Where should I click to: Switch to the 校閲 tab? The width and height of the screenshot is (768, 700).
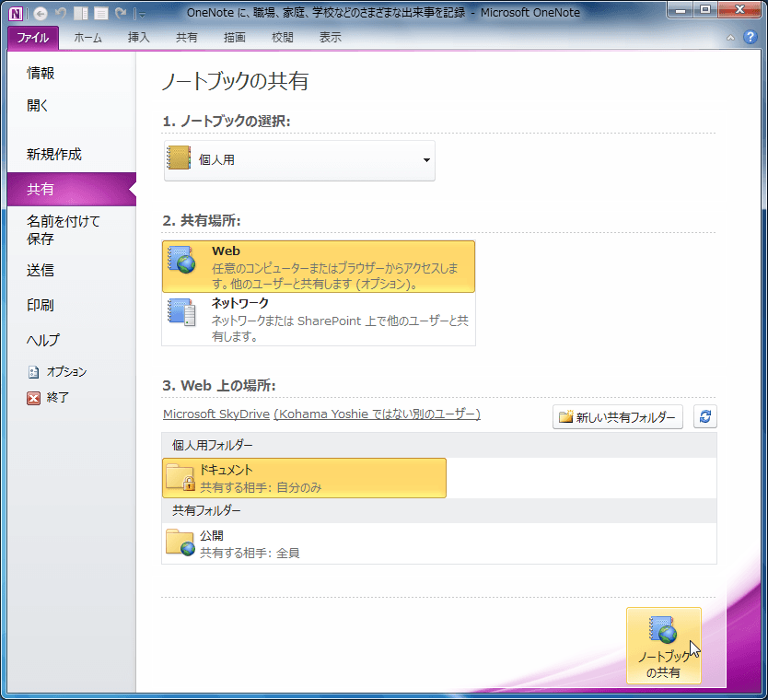(x=283, y=38)
